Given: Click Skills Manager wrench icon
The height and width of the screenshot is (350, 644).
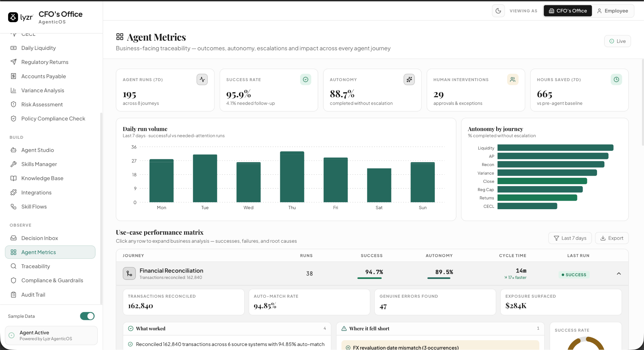Looking at the screenshot, I should coord(13,164).
